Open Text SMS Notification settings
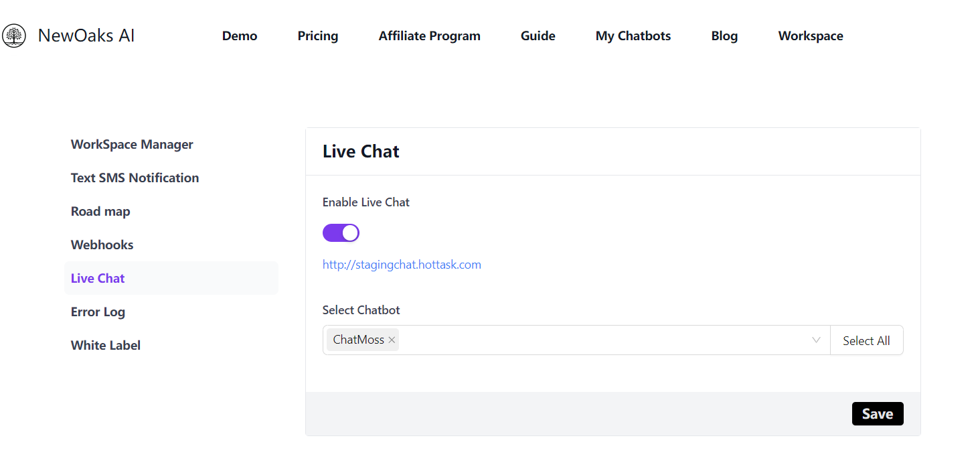980x473 pixels. point(135,178)
